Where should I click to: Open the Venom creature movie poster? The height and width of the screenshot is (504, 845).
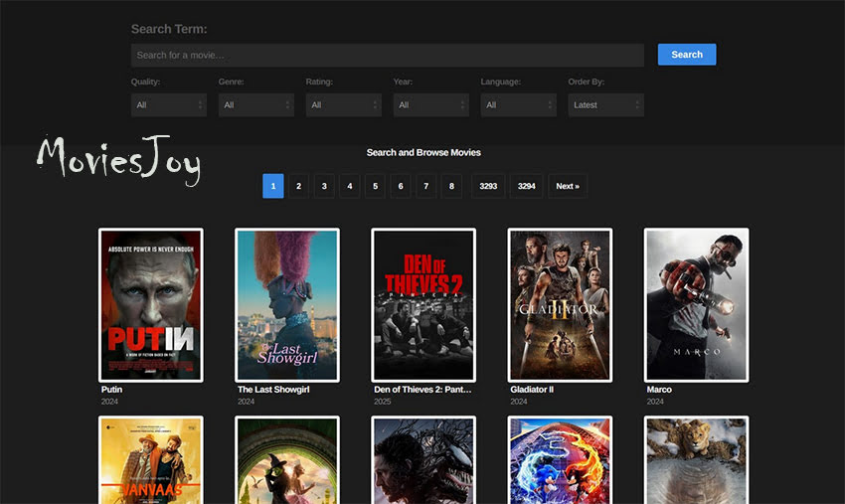[423, 460]
